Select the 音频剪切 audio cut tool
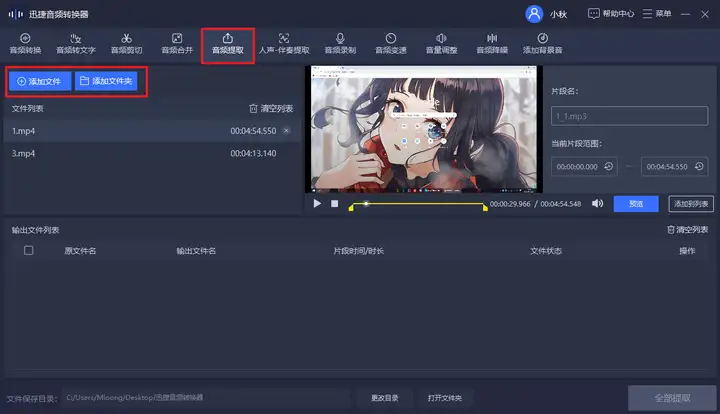 tap(126, 44)
